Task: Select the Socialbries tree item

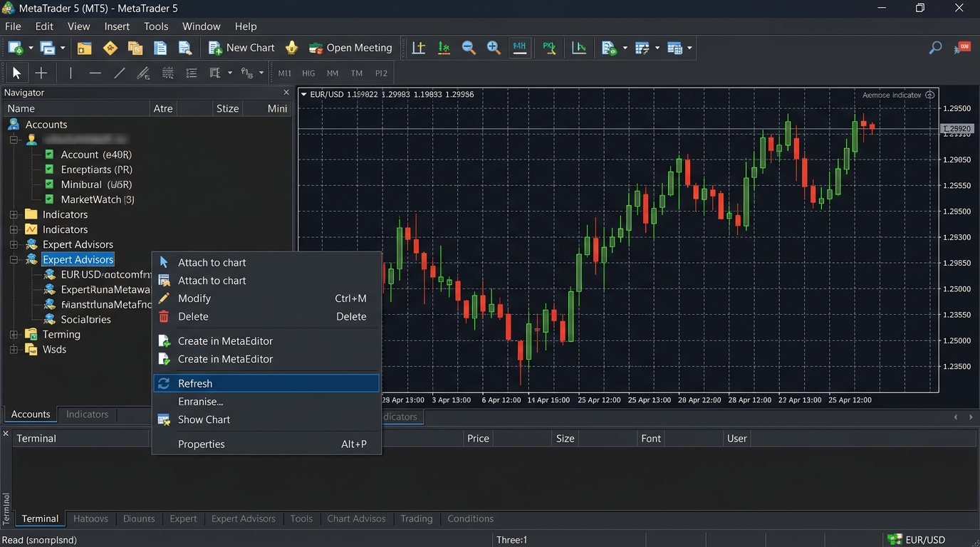Action: click(85, 319)
